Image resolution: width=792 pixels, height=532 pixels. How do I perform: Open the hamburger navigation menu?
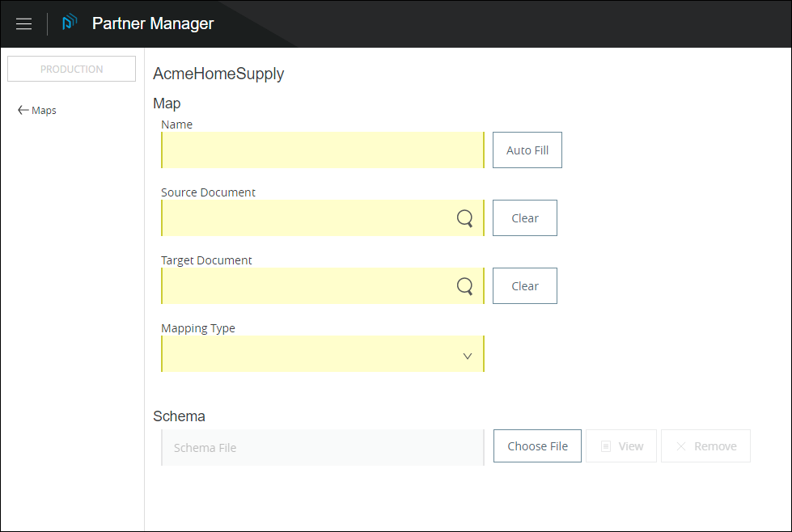pyautogui.click(x=24, y=24)
